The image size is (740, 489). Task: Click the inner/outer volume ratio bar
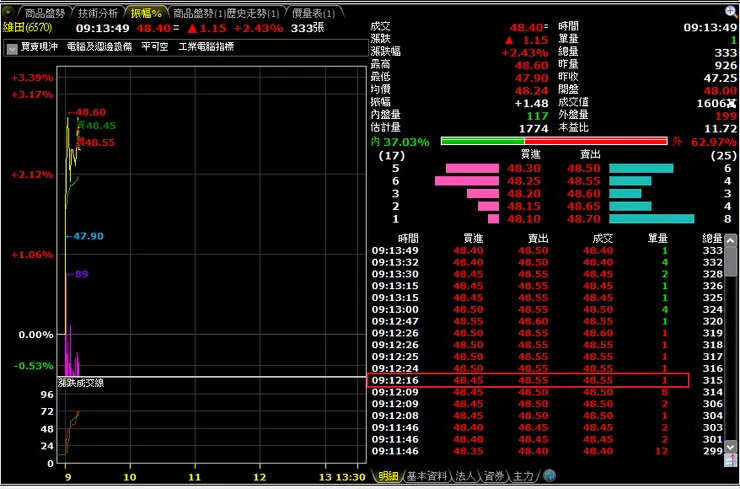click(x=554, y=141)
